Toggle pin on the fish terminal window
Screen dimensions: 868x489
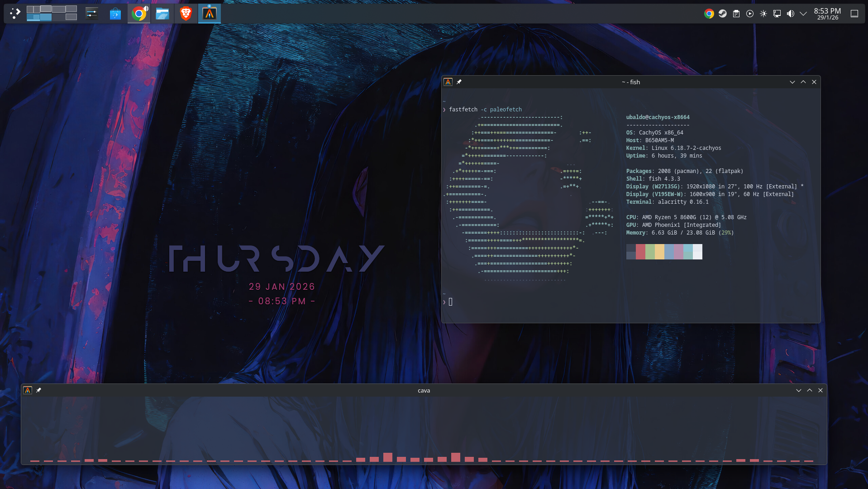tap(459, 82)
